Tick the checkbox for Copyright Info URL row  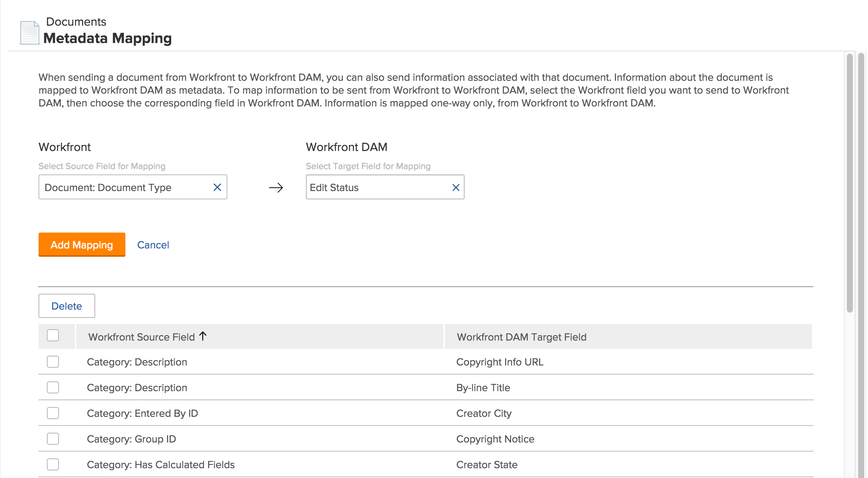[53, 362]
